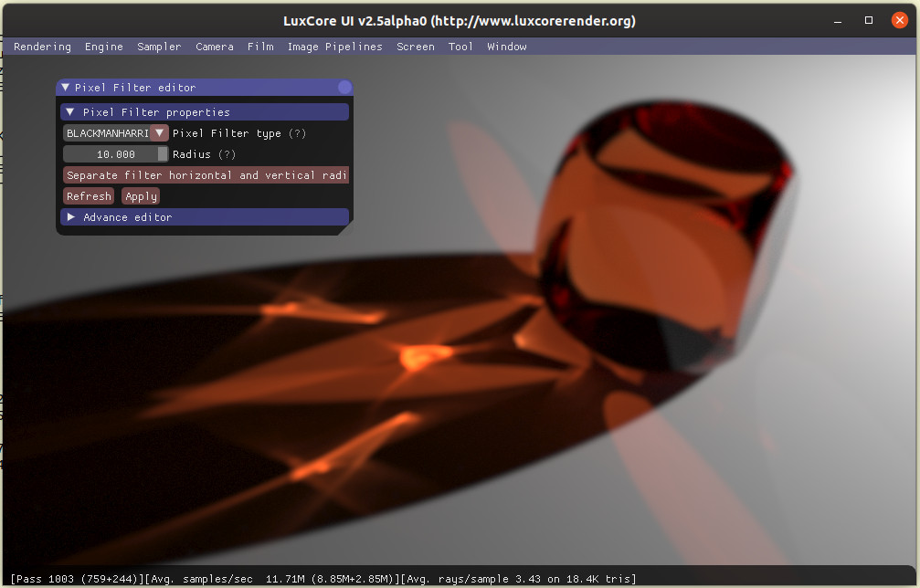Click the resize grip of the filter editor
The width and height of the screenshot is (920, 588).
(x=346, y=228)
